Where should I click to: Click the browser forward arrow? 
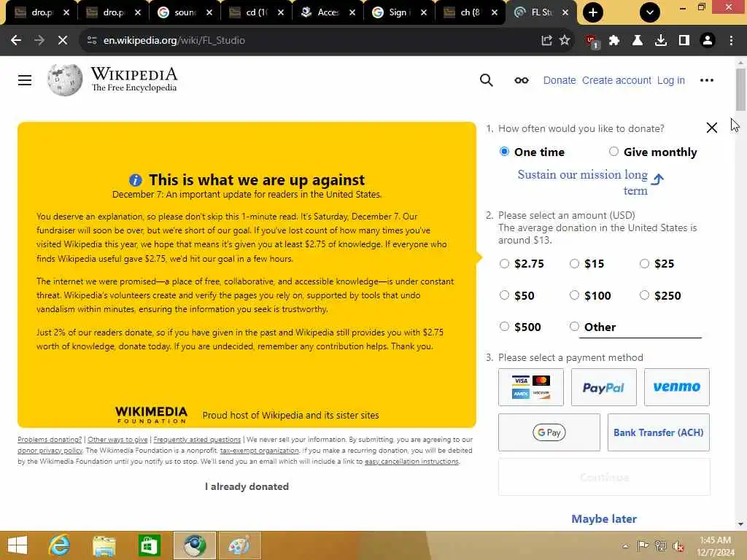click(x=39, y=41)
